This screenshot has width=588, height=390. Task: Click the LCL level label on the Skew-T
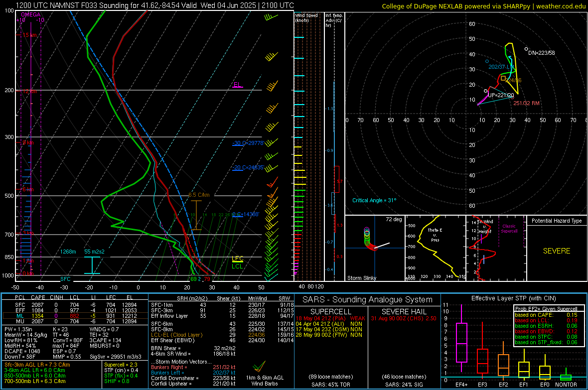(x=237, y=266)
